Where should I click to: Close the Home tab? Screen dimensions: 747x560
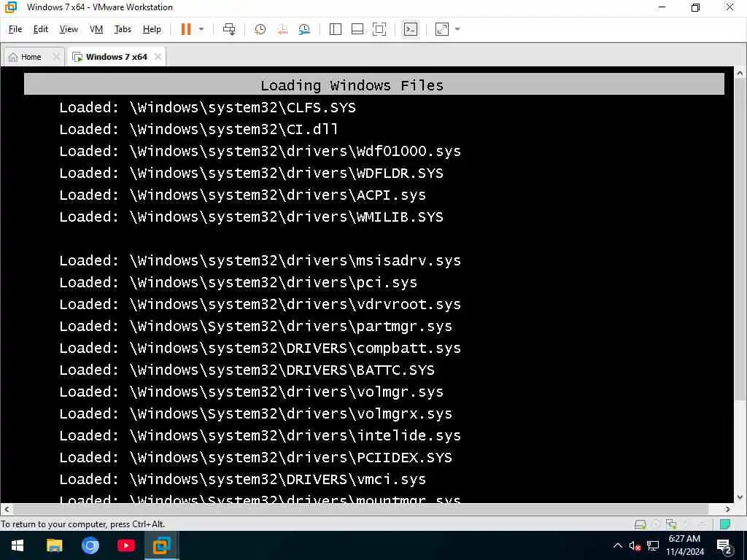[56, 57]
